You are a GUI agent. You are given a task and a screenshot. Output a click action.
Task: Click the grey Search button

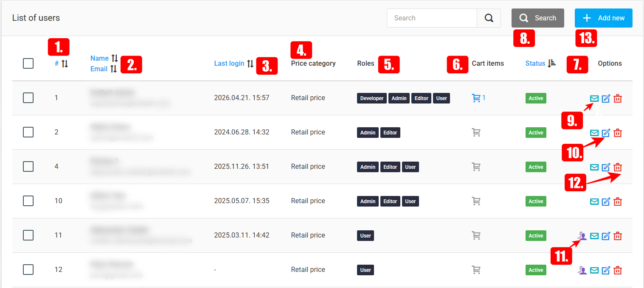point(538,18)
